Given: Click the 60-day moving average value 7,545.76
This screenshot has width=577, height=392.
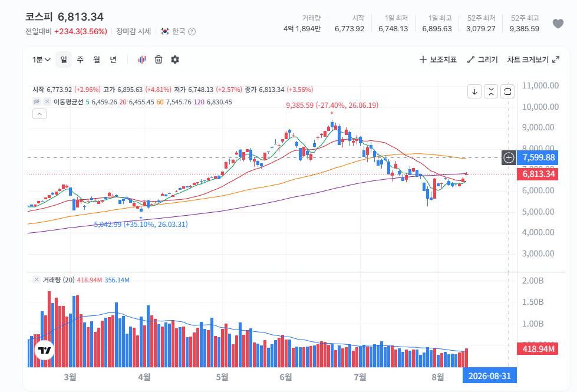Looking at the screenshot, I should (179, 102).
